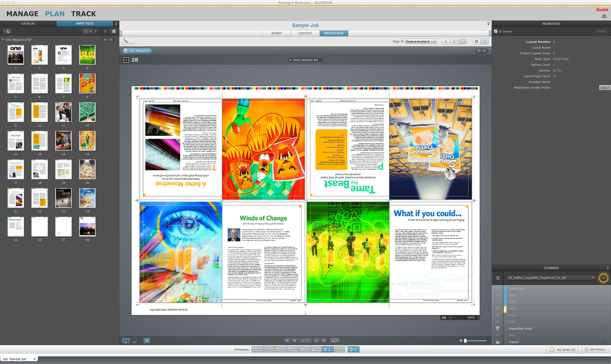Switch to the INTENT tab
Viewport: 611px width, 364px height.
(277, 33)
